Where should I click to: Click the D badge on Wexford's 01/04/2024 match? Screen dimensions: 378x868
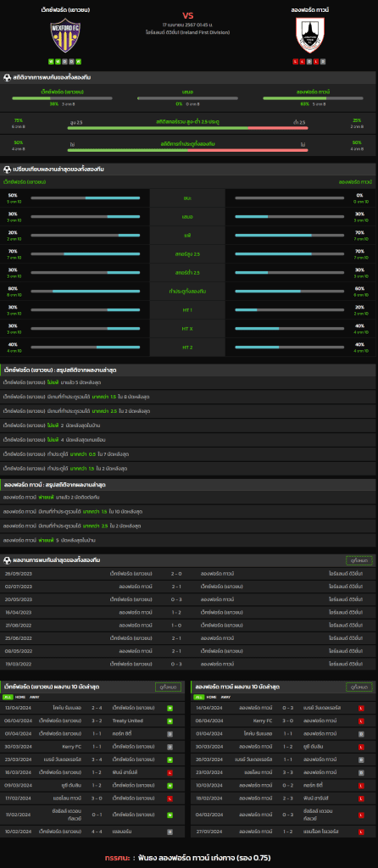[x=170, y=733]
